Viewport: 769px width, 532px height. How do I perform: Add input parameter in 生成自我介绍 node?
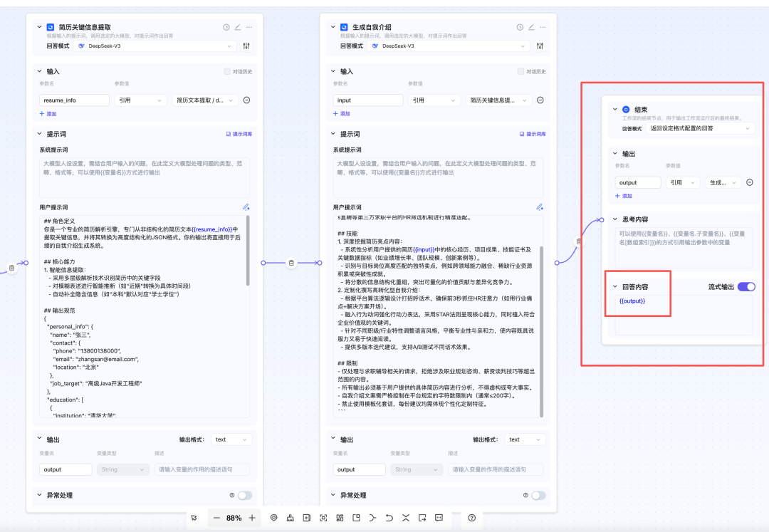click(x=342, y=114)
